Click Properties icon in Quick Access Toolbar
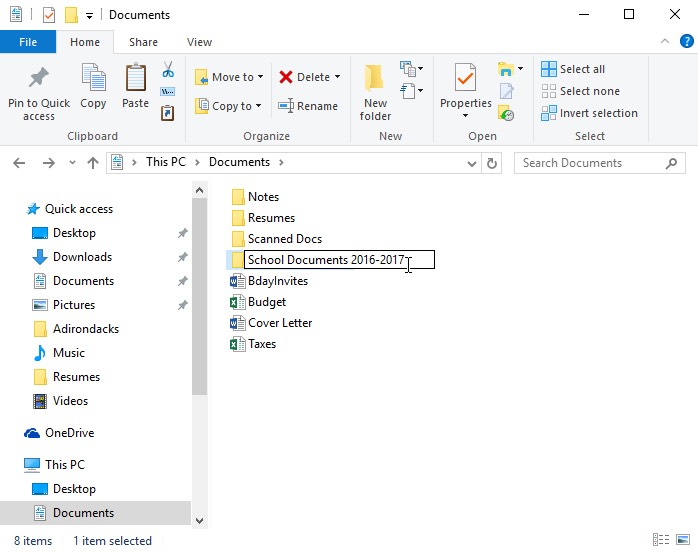 pyautogui.click(x=49, y=15)
